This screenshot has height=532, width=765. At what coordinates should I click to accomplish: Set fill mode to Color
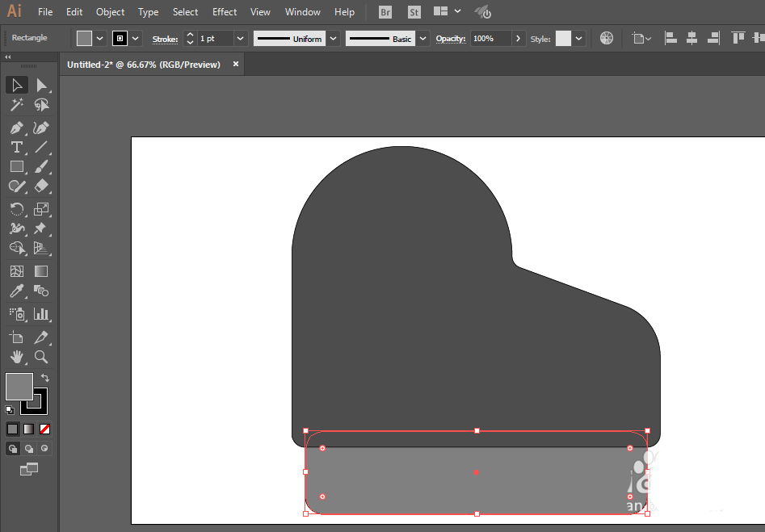13,429
